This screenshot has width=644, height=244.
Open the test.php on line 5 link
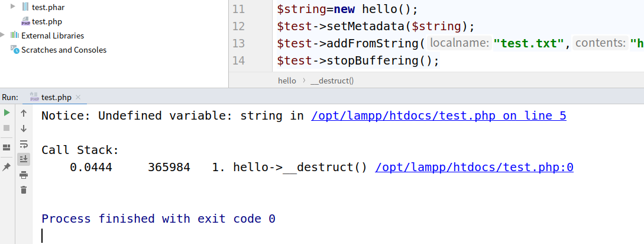coord(438,115)
